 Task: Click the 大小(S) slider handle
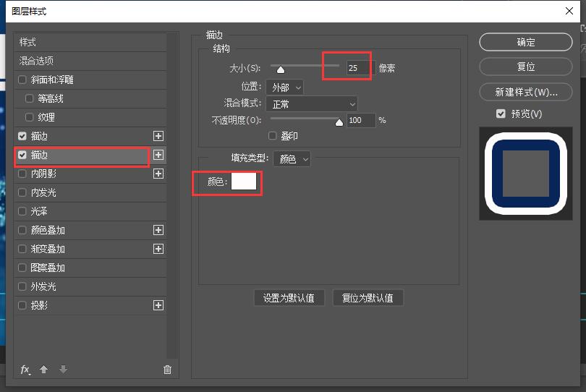pos(281,69)
